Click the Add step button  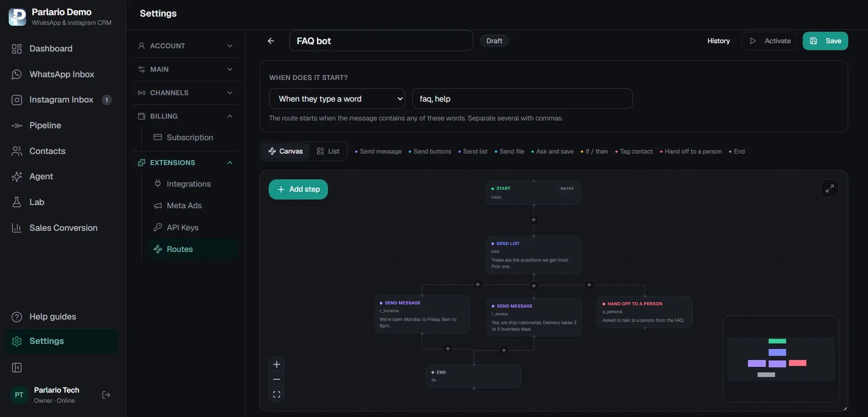point(298,189)
